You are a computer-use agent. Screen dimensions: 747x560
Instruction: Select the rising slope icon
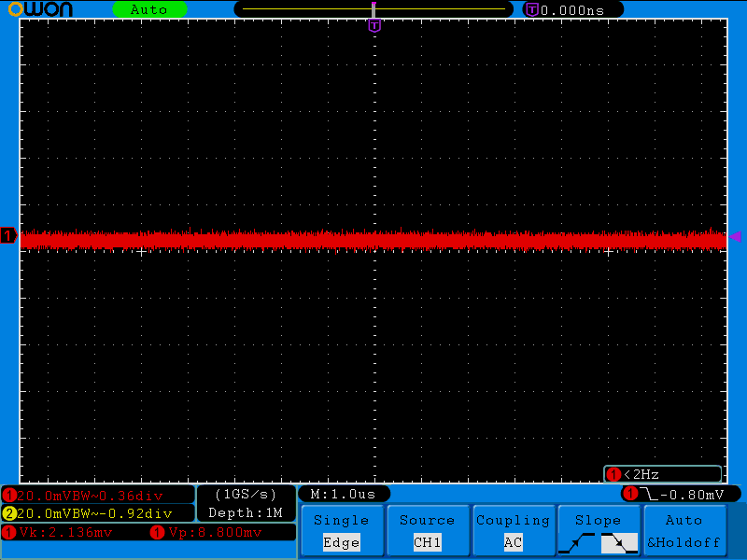(576, 543)
